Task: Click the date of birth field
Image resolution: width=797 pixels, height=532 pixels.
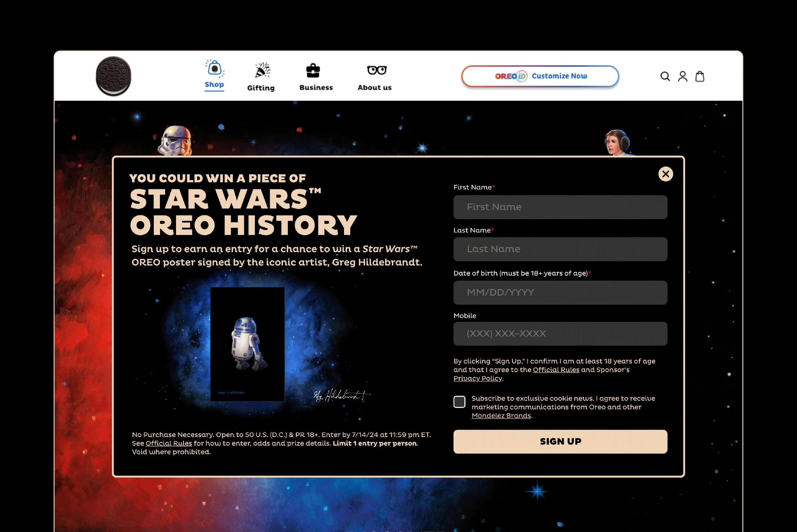Action: click(560, 293)
